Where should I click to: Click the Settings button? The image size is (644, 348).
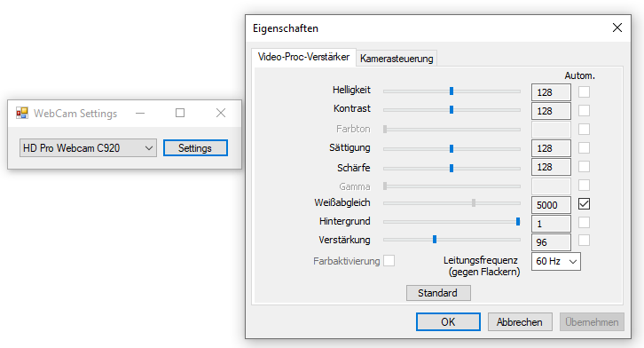coord(195,148)
